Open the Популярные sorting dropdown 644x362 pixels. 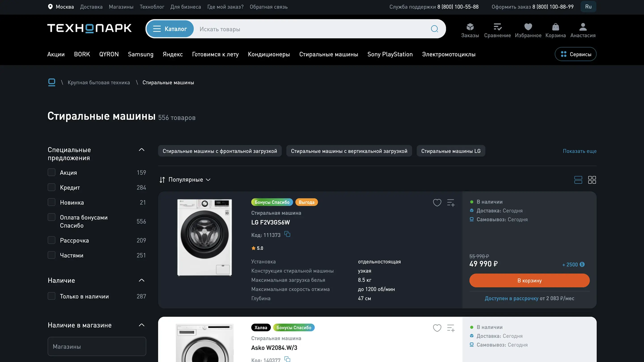point(185,180)
